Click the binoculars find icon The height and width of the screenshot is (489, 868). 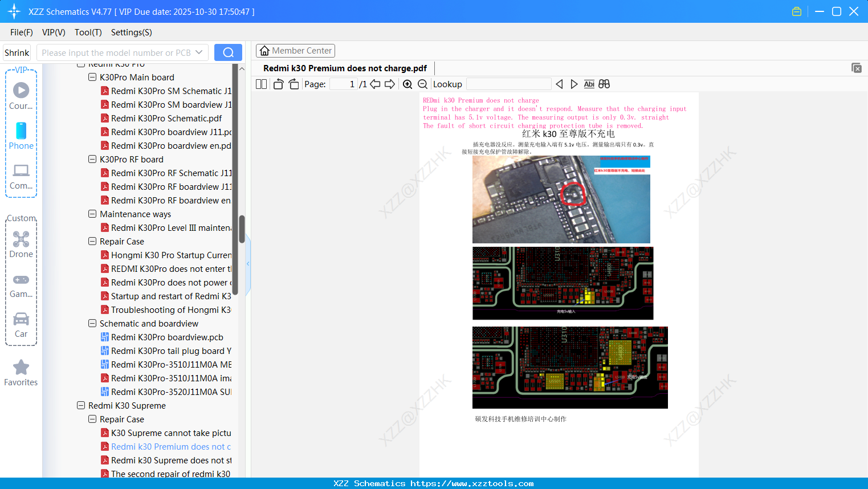click(x=604, y=84)
